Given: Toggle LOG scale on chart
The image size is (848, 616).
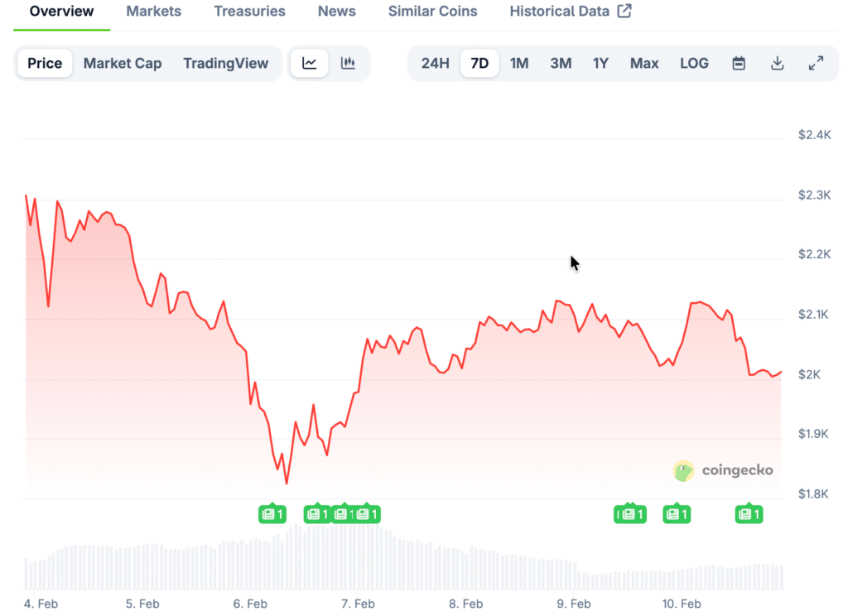Looking at the screenshot, I should [694, 64].
